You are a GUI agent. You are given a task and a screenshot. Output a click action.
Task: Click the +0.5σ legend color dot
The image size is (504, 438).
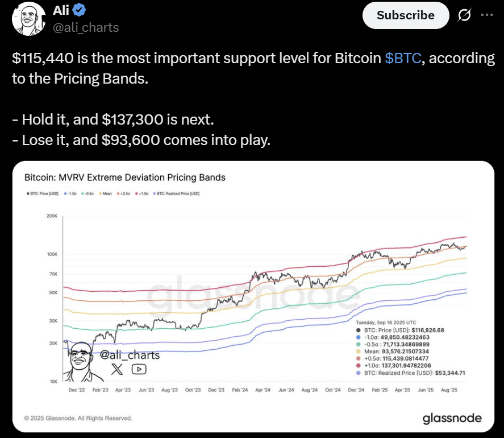[118, 193]
